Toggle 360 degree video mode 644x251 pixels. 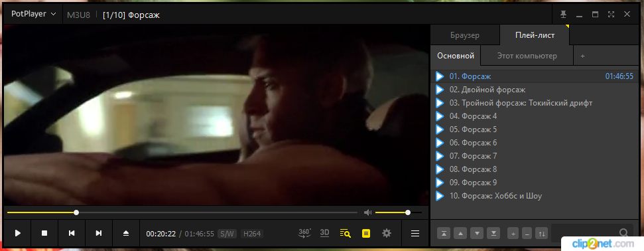(304, 233)
